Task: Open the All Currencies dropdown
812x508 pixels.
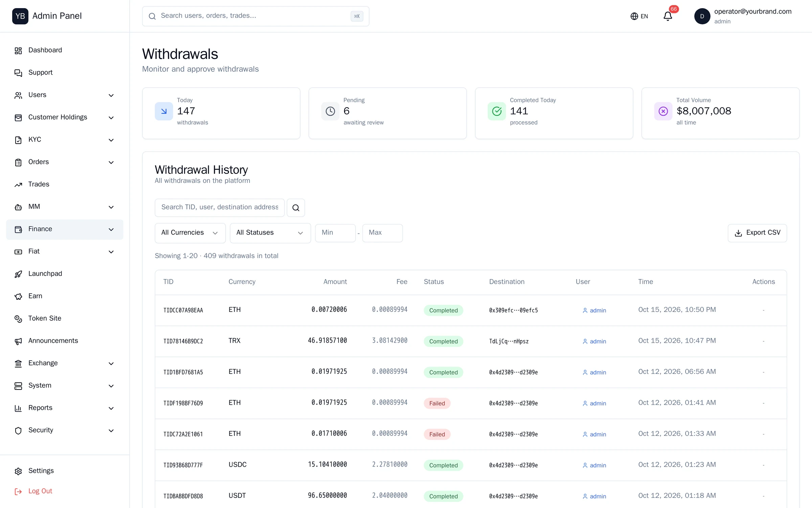Action: pyautogui.click(x=190, y=233)
